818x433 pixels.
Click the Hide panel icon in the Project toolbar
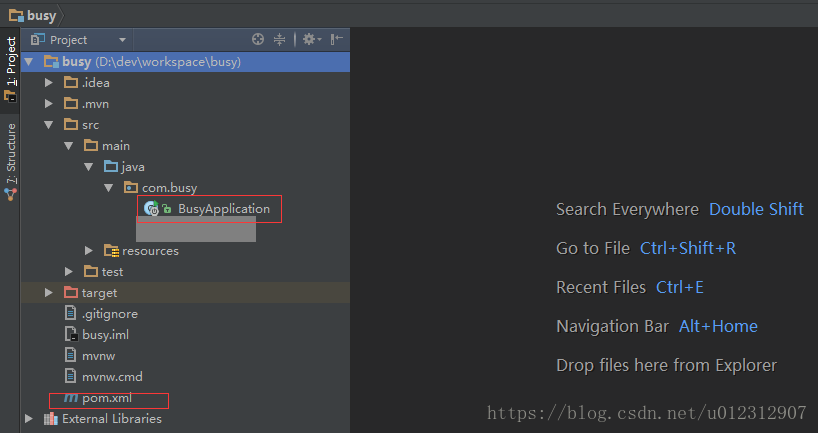(x=337, y=39)
